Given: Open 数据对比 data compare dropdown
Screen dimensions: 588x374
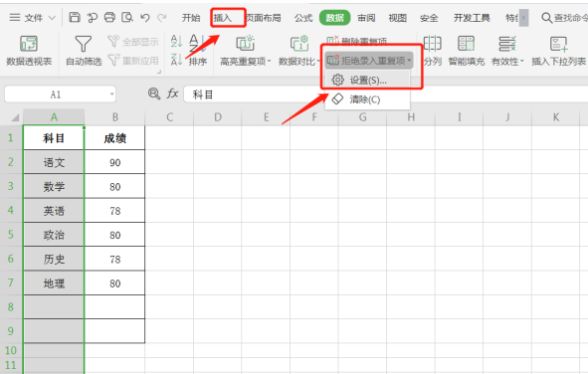Looking at the screenshot, I should (298, 51).
